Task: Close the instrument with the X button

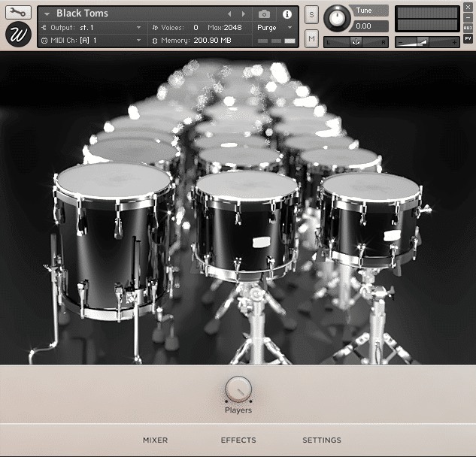Action: pos(468,7)
